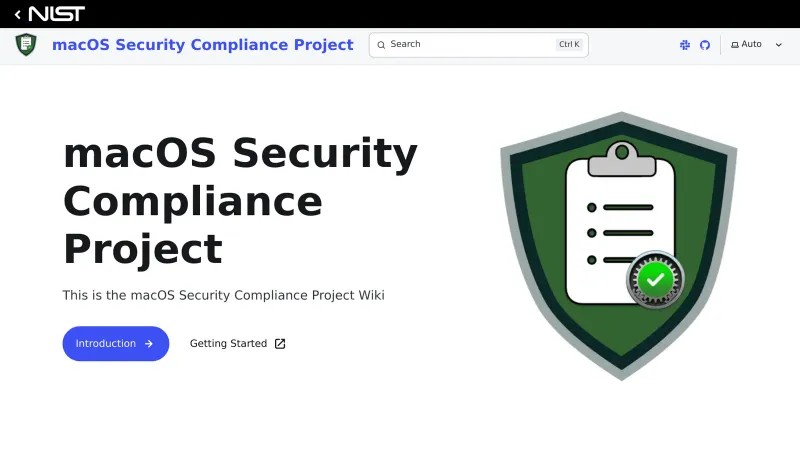The image size is (800, 450).
Task: Open the macOS Security Compliance Project title link
Action: point(202,45)
